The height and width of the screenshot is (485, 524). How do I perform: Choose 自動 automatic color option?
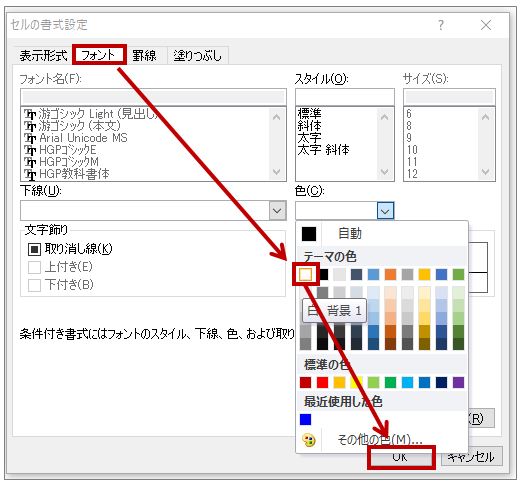tap(382, 233)
